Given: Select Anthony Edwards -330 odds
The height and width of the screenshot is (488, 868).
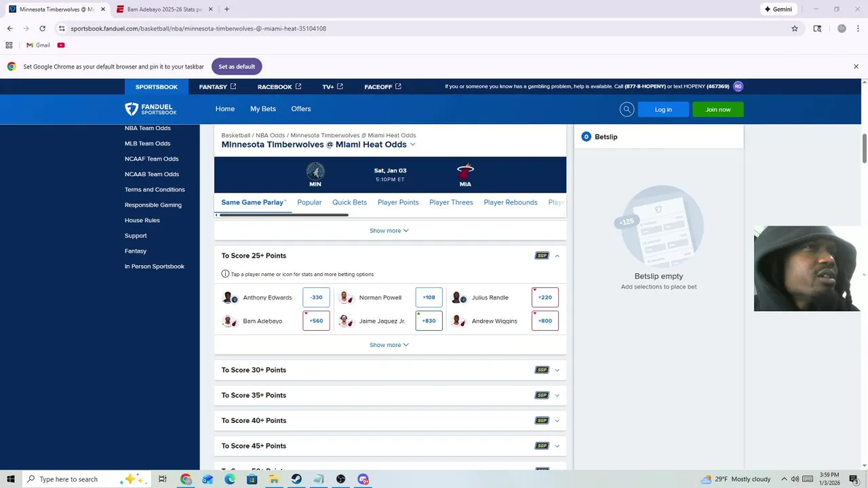Looking at the screenshot, I should pos(316,298).
